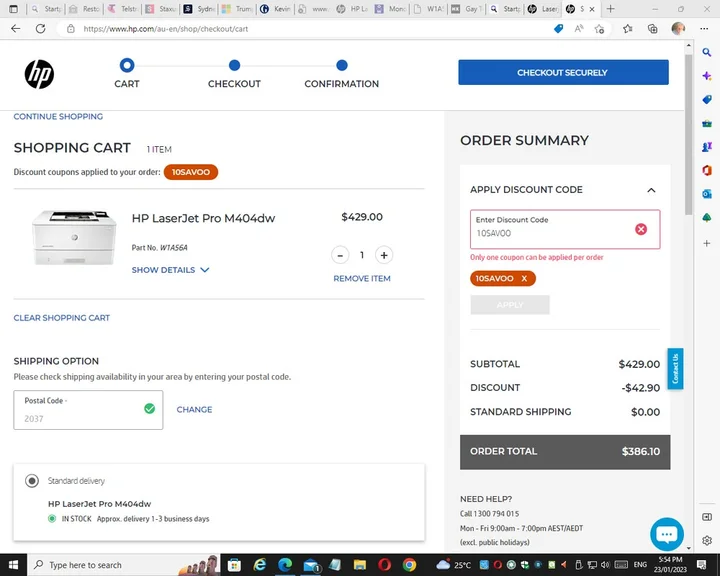Click the Checkout Securely button
The height and width of the screenshot is (576, 720).
tap(563, 72)
